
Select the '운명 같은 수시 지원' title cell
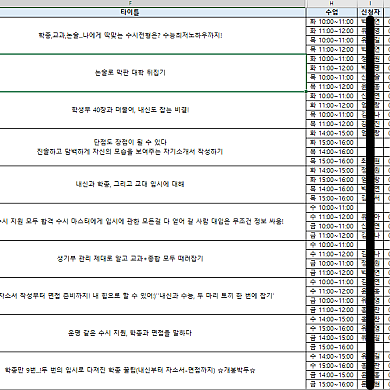pos(153,333)
